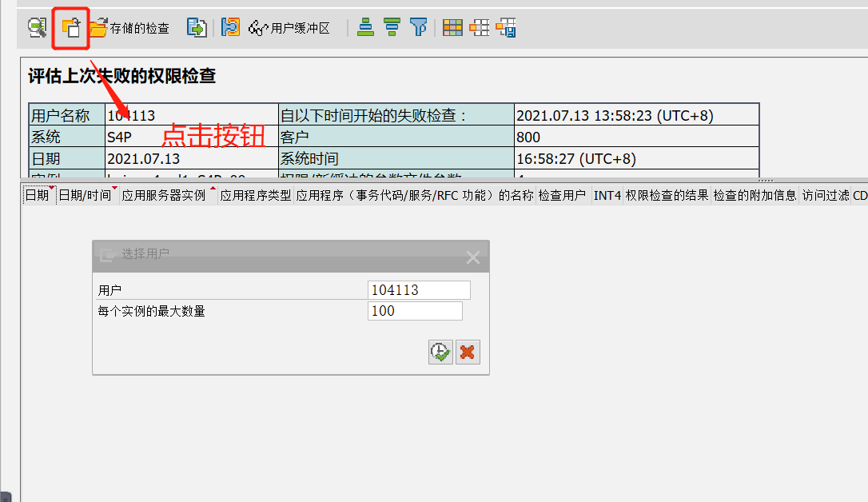The height and width of the screenshot is (502, 868).
Task: Click the highlighted clipboard icon in the toolbar
Action: pos(70,26)
